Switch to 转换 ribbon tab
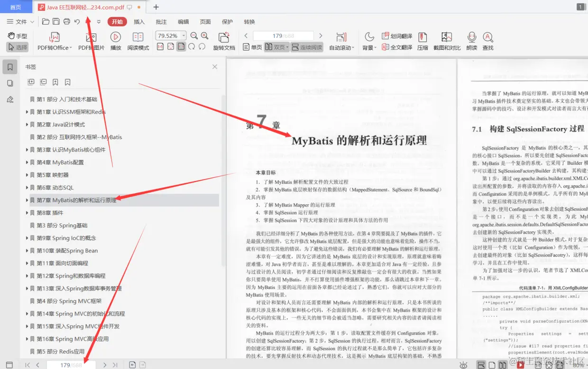Viewport: 588px width, 369px height. pyautogui.click(x=249, y=22)
